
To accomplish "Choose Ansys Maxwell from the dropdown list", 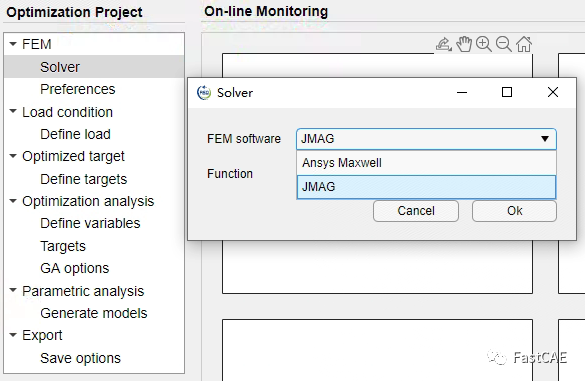I will coord(426,163).
